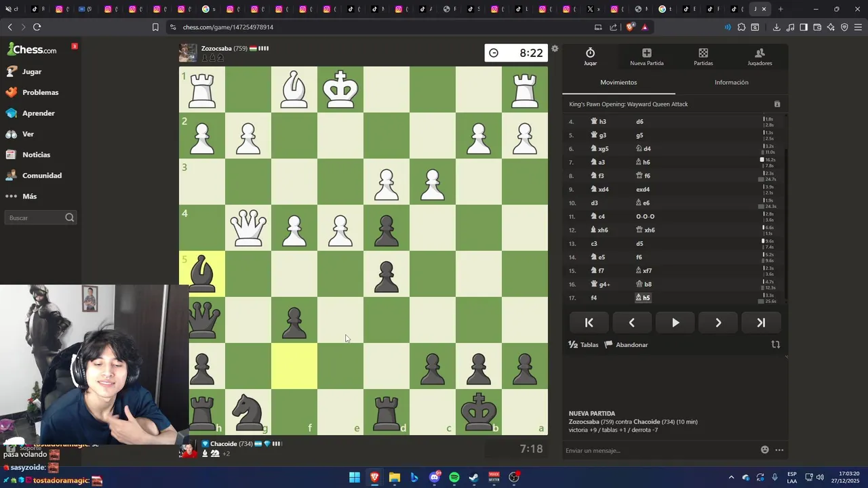Image resolution: width=868 pixels, height=488 pixels.
Task: Open the Jugadores tab
Action: pyautogui.click(x=759, y=57)
